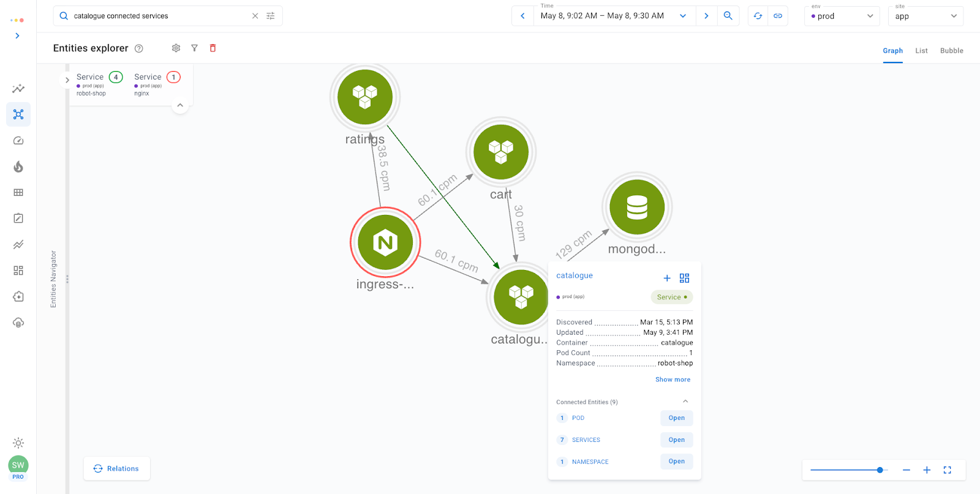This screenshot has width=980, height=494.
Task: Click the Show more link
Action: pyautogui.click(x=673, y=380)
